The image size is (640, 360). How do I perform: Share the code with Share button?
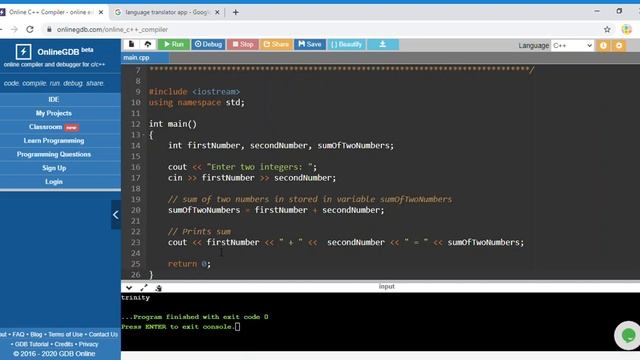point(276,44)
